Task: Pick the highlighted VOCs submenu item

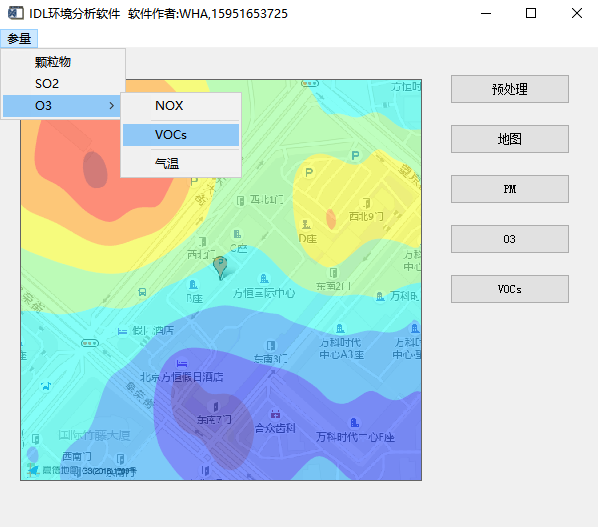Action: click(181, 135)
